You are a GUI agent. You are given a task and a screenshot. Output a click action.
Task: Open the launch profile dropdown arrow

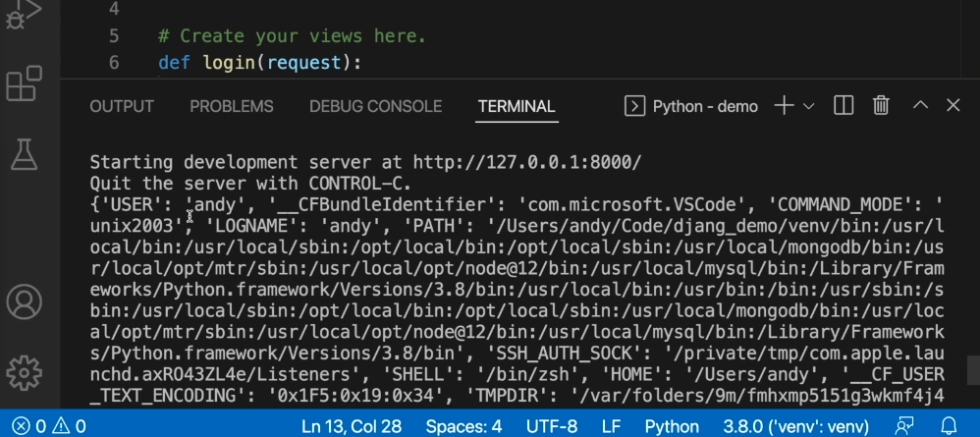tap(808, 106)
